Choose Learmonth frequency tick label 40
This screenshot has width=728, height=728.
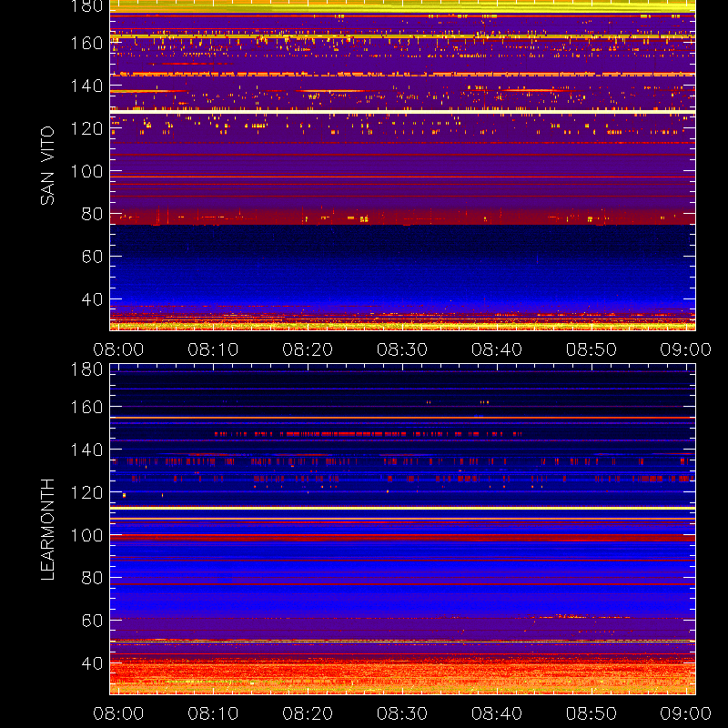pos(92,663)
